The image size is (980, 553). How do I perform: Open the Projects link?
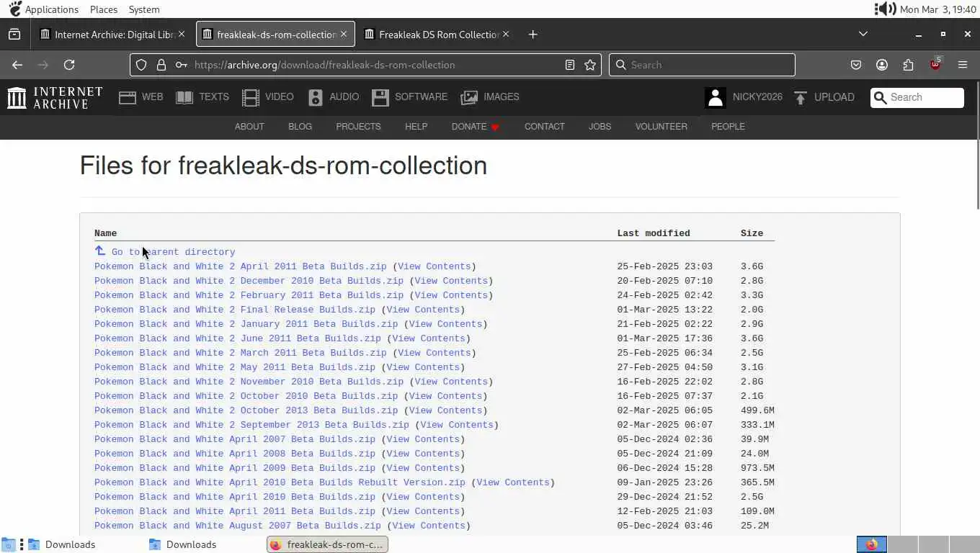[358, 127]
